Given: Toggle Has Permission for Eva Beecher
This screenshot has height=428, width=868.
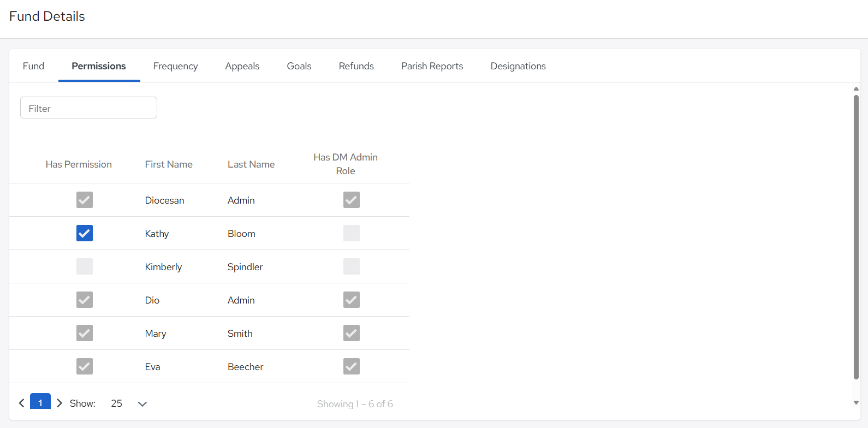Looking at the screenshot, I should [x=85, y=366].
